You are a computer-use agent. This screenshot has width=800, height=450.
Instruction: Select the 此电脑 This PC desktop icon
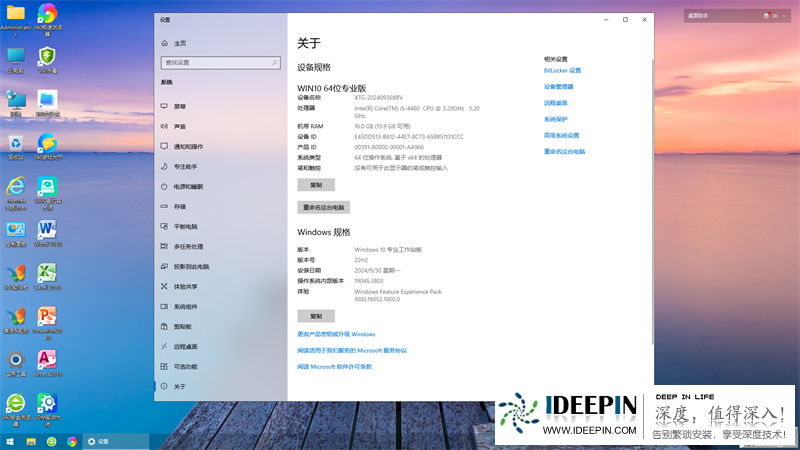pos(16,60)
